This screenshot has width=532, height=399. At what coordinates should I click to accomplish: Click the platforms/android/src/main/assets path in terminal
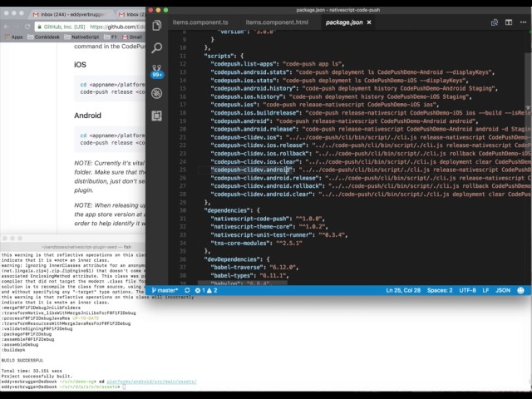click(x=151, y=382)
